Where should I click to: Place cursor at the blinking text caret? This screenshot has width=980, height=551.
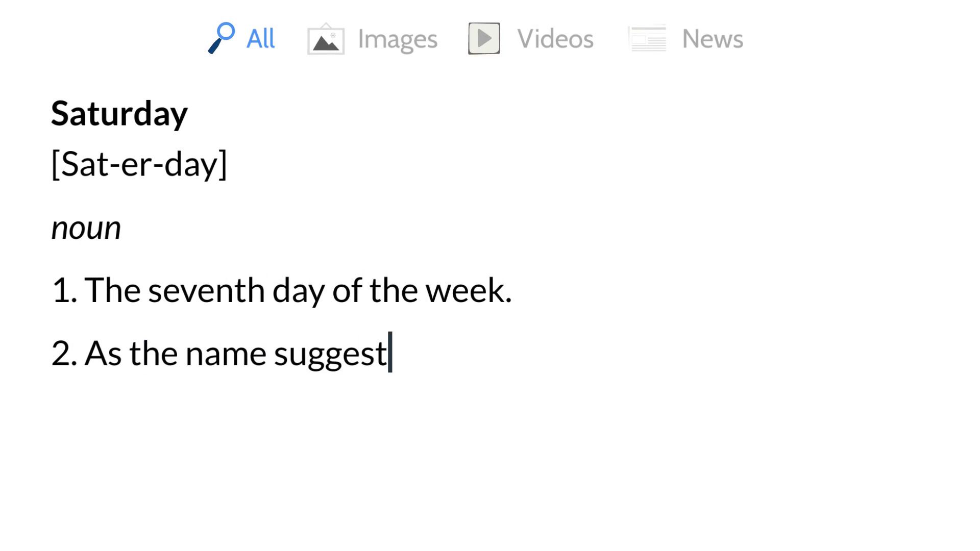(390, 352)
